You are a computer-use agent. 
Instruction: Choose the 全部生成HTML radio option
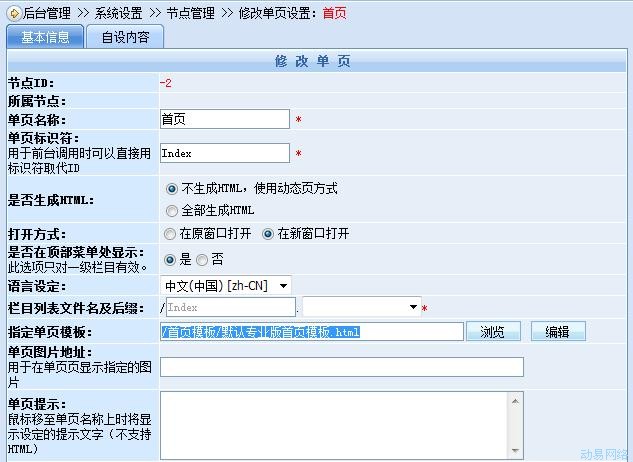click(x=170, y=210)
